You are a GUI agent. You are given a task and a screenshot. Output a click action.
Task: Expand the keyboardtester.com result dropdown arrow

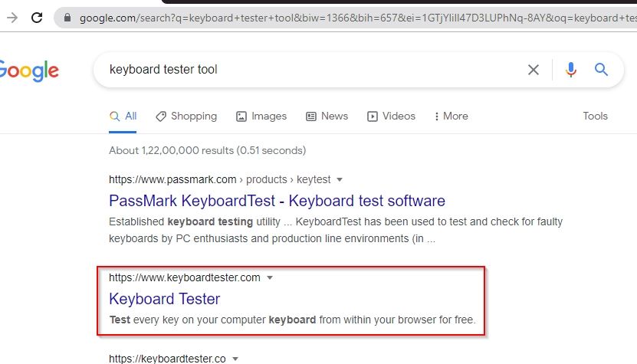tap(270, 278)
